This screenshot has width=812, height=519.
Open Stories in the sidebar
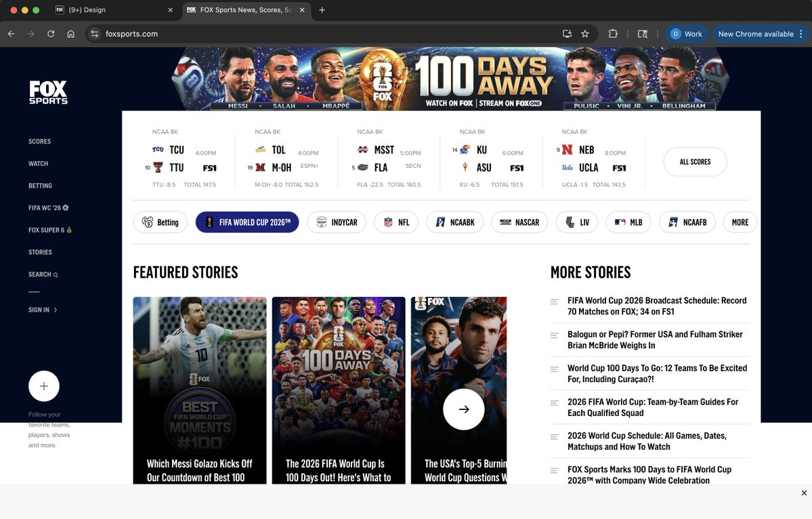[x=41, y=252]
